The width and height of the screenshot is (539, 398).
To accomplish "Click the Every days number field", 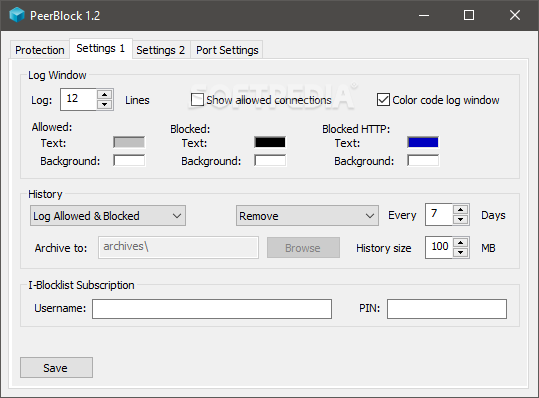I will pyautogui.click(x=439, y=214).
